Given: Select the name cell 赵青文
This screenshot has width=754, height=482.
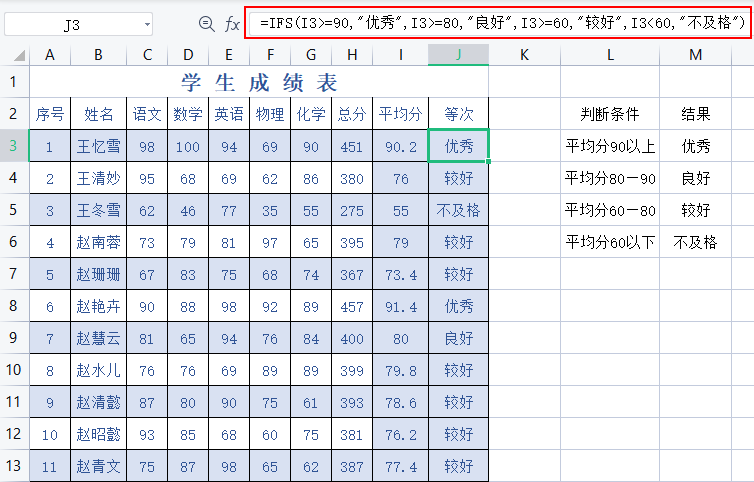Looking at the screenshot, I should (99, 466).
